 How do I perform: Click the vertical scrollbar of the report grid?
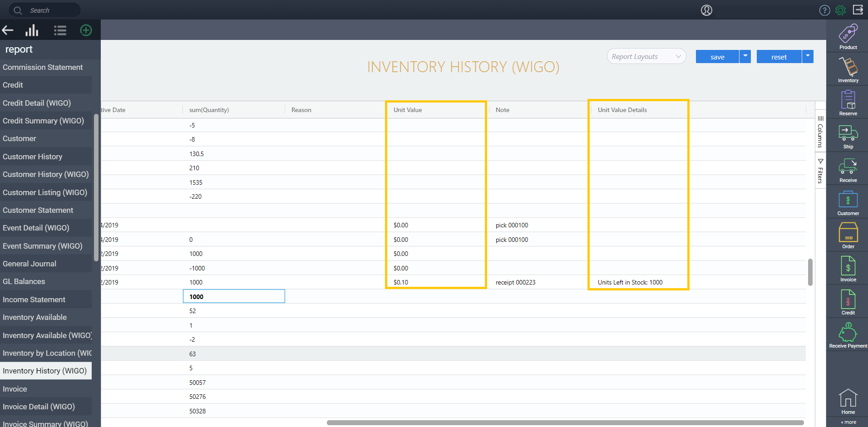click(x=810, y=272)
